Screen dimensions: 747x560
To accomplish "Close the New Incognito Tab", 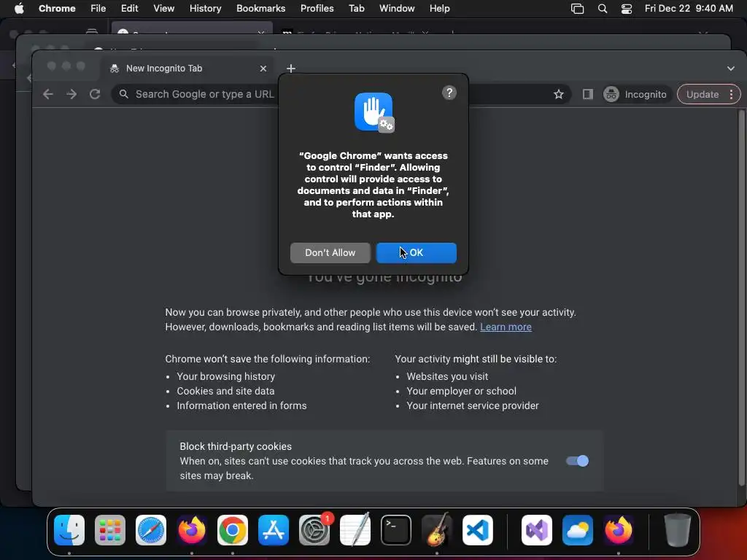I will pos(263,69).
